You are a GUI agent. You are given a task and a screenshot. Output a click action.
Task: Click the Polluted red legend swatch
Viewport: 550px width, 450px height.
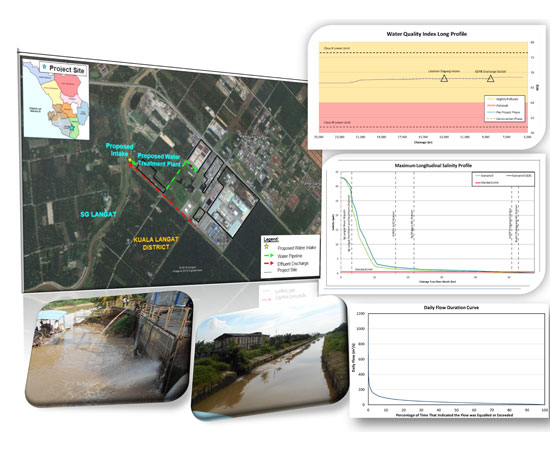coord(490,106)
